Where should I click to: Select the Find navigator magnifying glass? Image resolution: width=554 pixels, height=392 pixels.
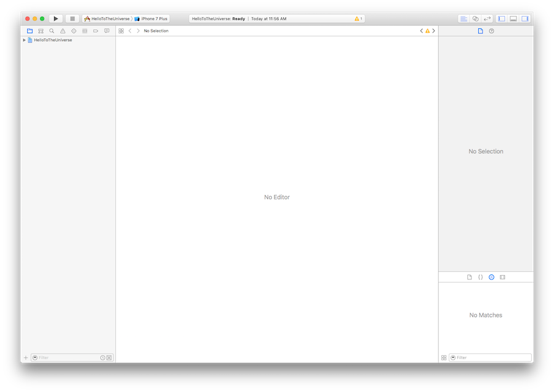click(x=52, y=30)
